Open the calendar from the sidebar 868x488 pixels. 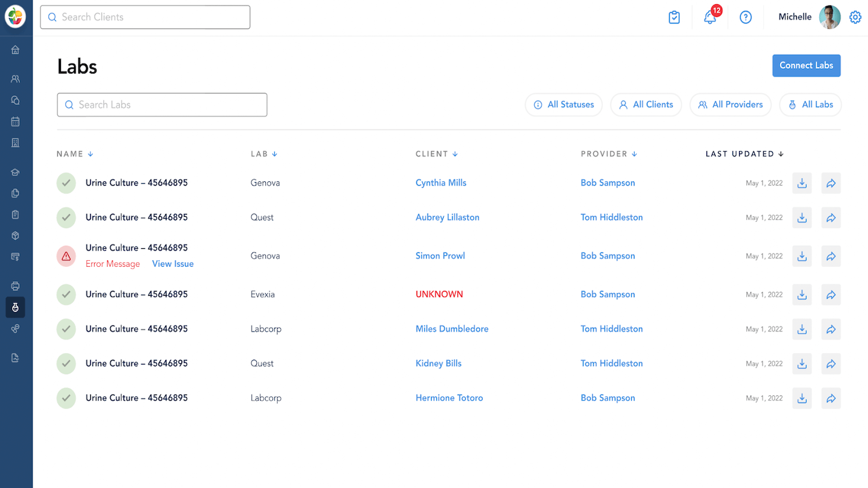point(16,122)
